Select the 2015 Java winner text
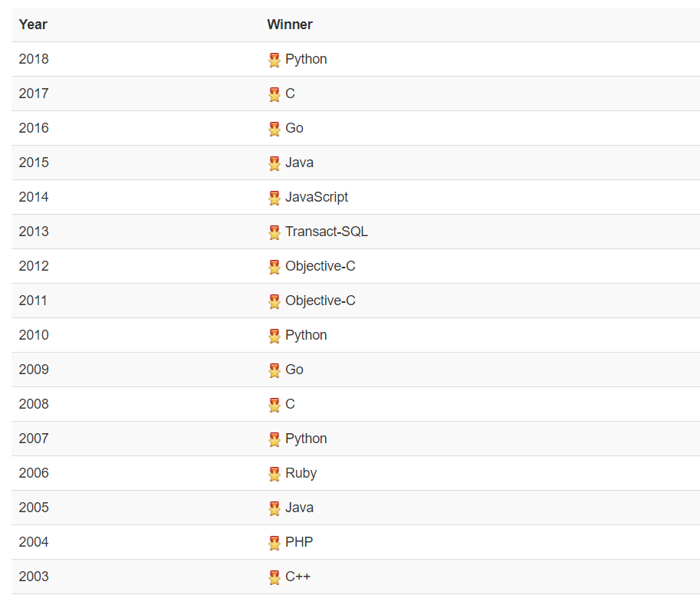The height and width of the screenshot is (608, 700). (x=299, y=163)
